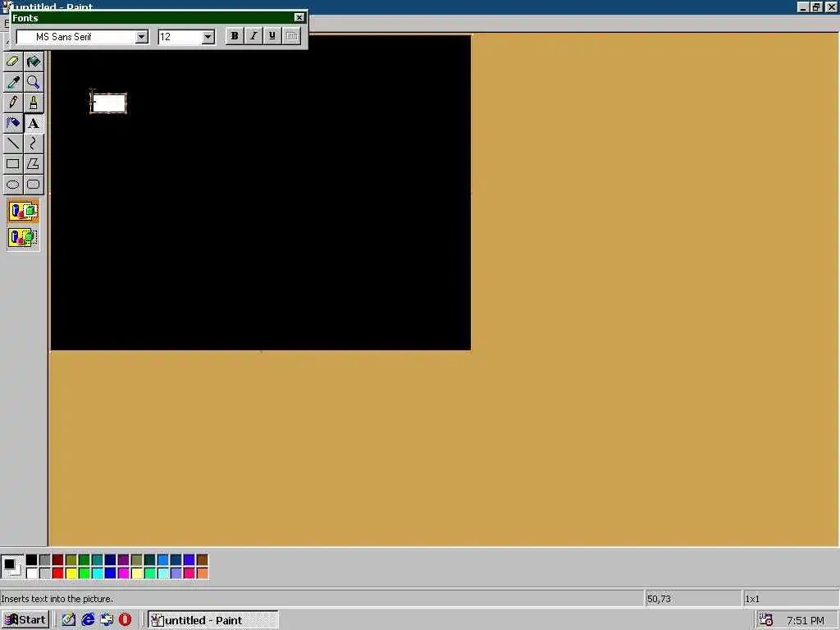Pick the bright red color swatch
The image size is (840, 630).
58,573
